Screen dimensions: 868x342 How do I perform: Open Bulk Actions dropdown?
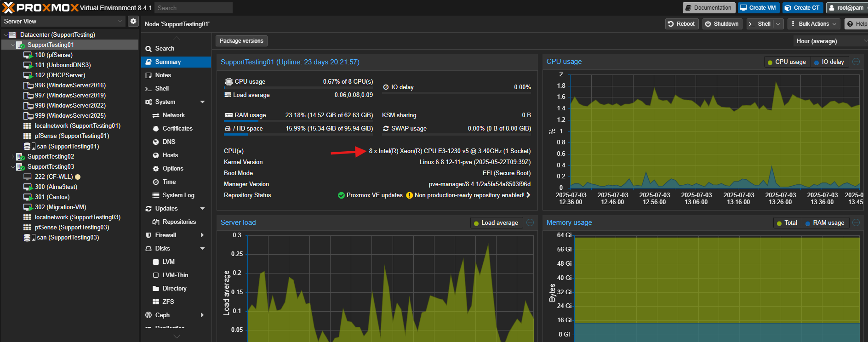[814, 24]
